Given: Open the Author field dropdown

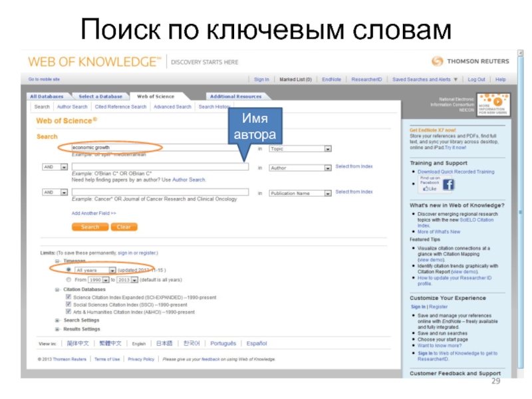Looking at the screenshot, I should pos(301,168).
